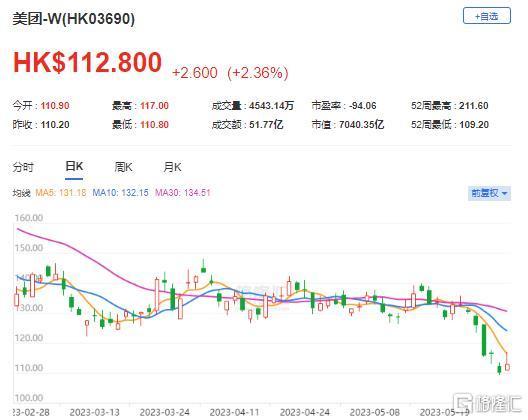Click the 150.00 price axis label
This screenshot has width=528, height=420.
coord(29,248)
